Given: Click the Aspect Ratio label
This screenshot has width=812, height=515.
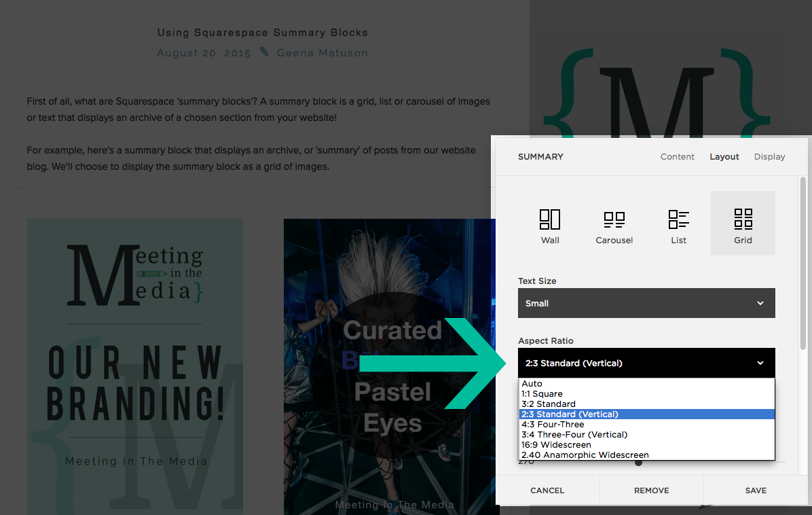Looking at the screenshot, I should tap(546, 340).
